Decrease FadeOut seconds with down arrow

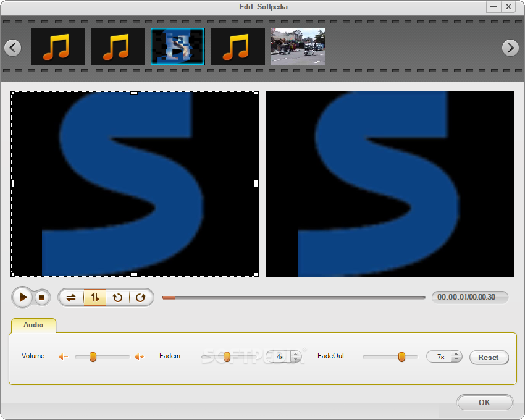[456, 359]
